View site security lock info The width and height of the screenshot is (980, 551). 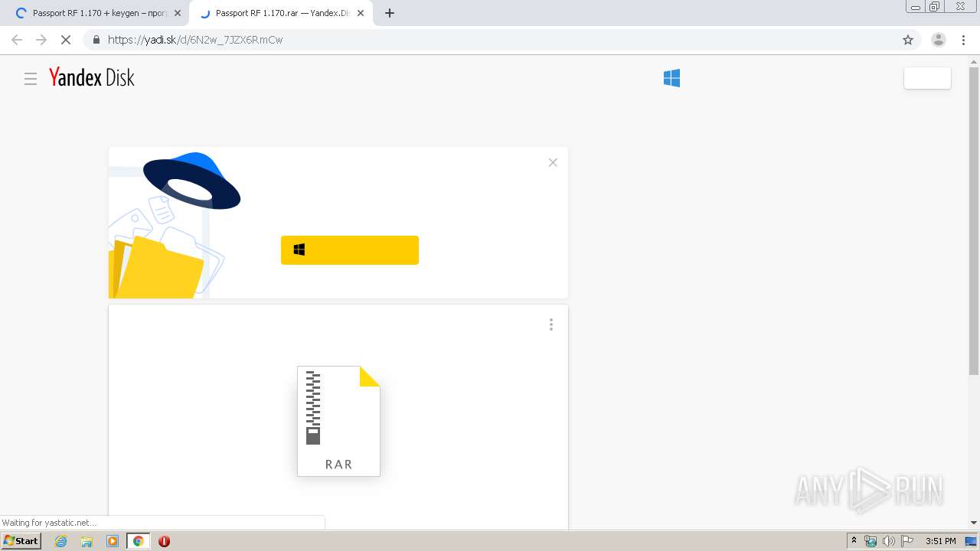pos(96,40)
